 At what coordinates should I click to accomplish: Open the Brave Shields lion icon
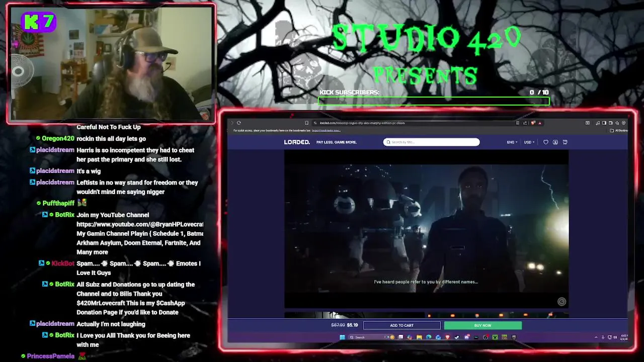533,123
